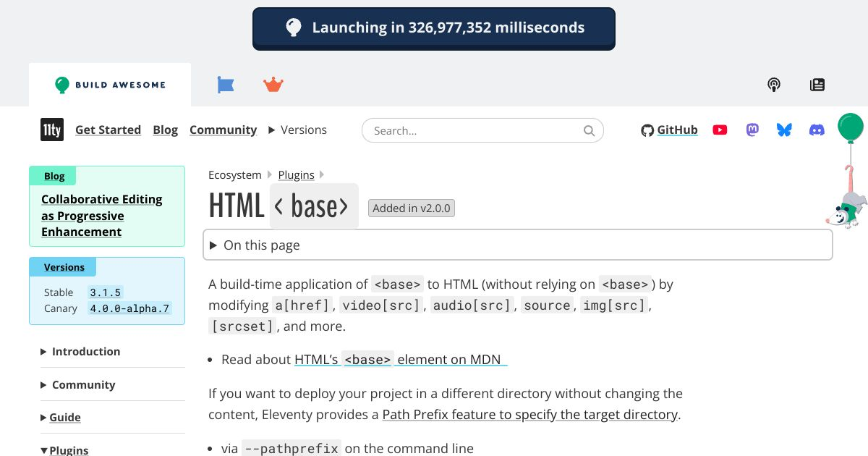Open the Discord server icon
The height and width of the screenshot is (456, 868).
[817, 130]
